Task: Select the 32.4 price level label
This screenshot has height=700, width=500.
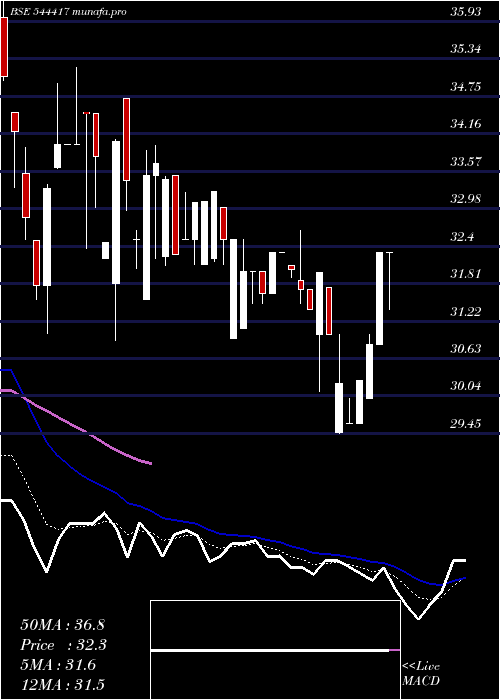Action: click(462, 236)
